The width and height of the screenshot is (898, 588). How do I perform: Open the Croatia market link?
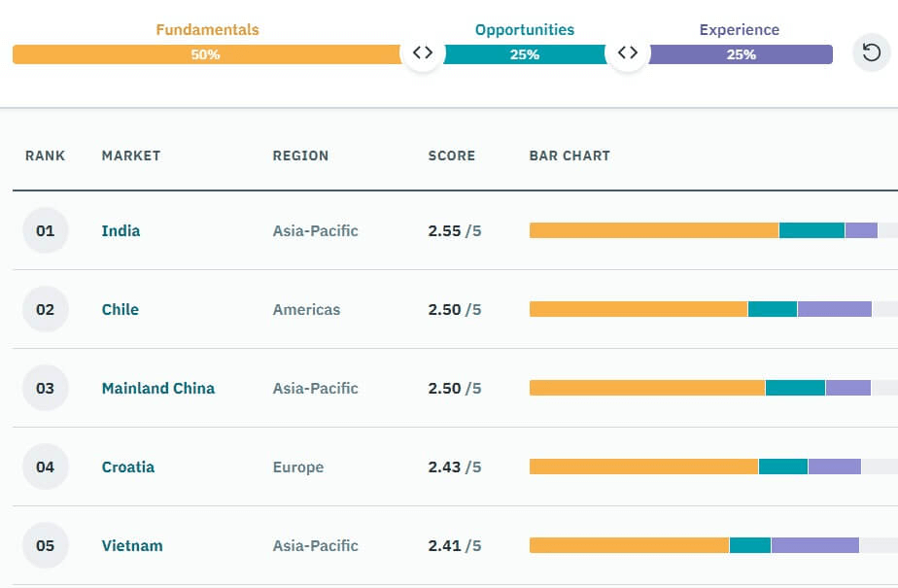(127, 467)
